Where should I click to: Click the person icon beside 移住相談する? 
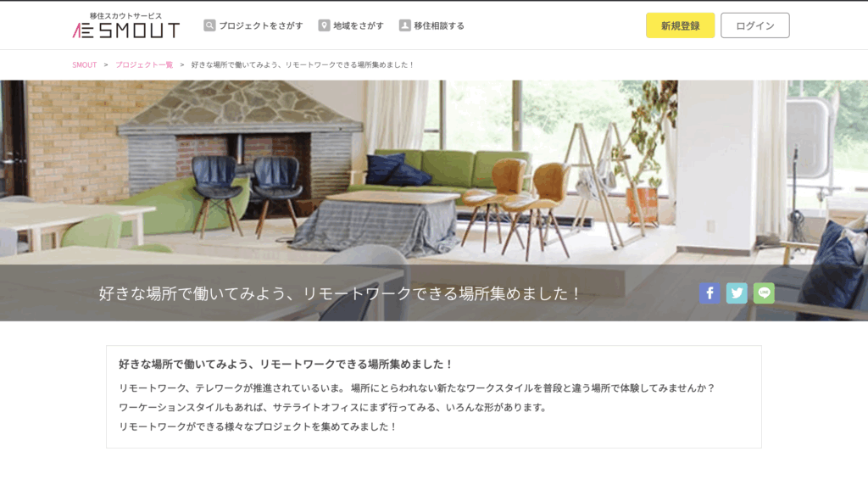click(x=404, y=25)
